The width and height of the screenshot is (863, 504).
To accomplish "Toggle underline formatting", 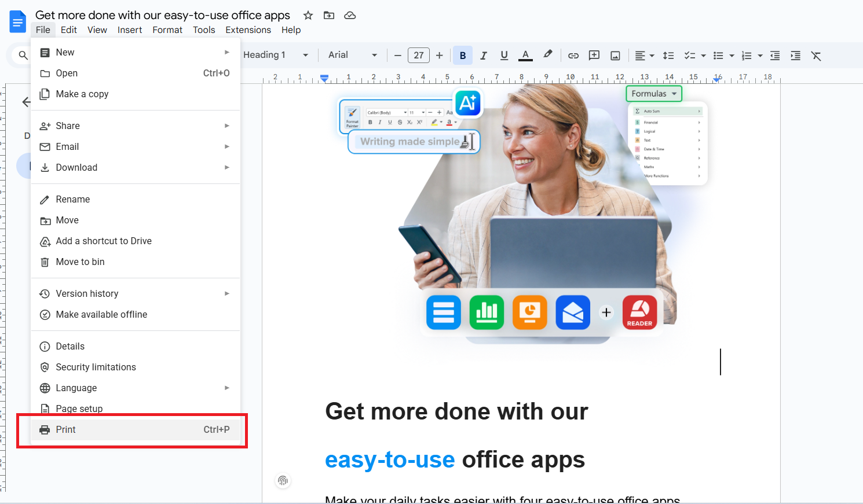I will 504,55.
